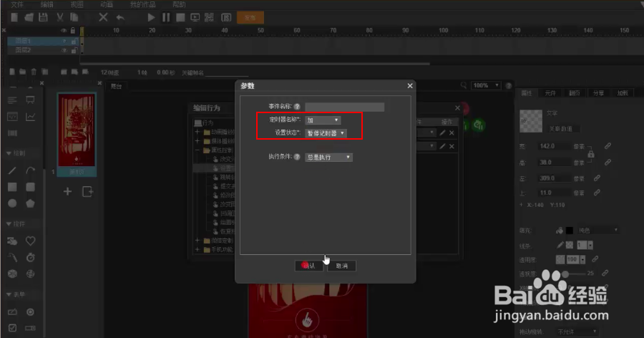Click the 取消 cancel button

342,266
